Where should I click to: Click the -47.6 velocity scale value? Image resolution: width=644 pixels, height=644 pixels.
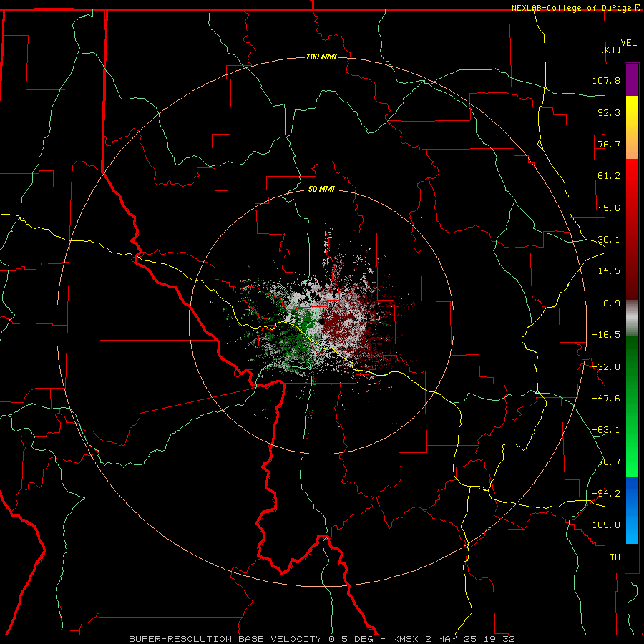pyautogui.click(x=606, y=399)
